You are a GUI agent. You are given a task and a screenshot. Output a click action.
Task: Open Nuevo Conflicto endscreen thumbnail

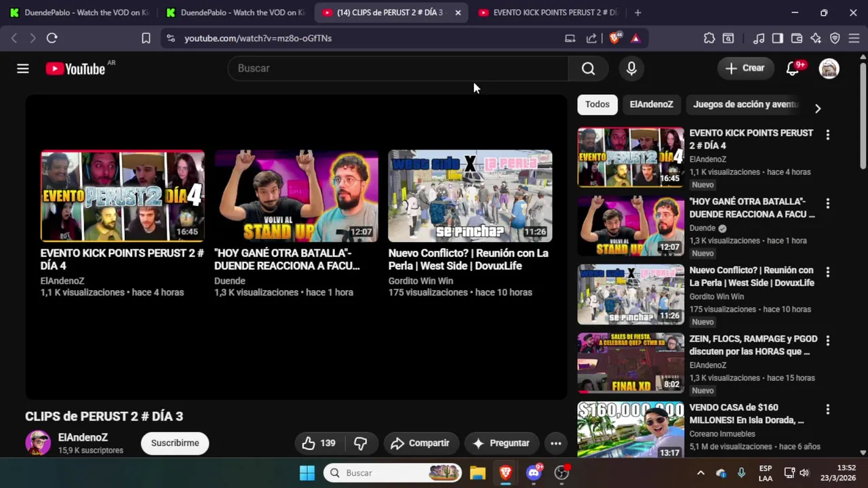pos(470,196)
